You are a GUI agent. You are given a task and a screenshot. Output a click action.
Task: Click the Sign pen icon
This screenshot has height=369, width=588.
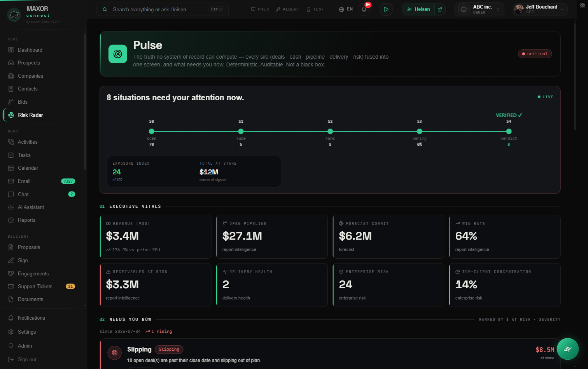pos(11,260)
